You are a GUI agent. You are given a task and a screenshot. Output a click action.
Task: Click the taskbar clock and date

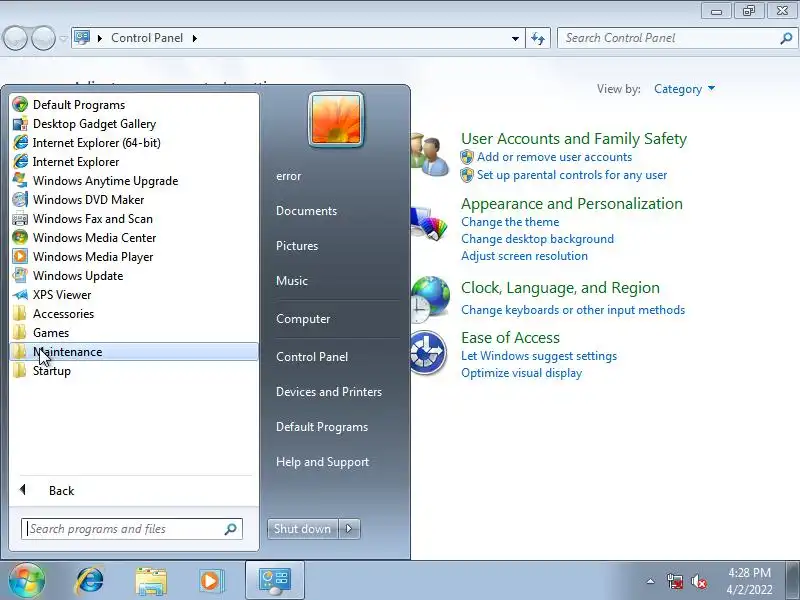click(x=749, y=581)
